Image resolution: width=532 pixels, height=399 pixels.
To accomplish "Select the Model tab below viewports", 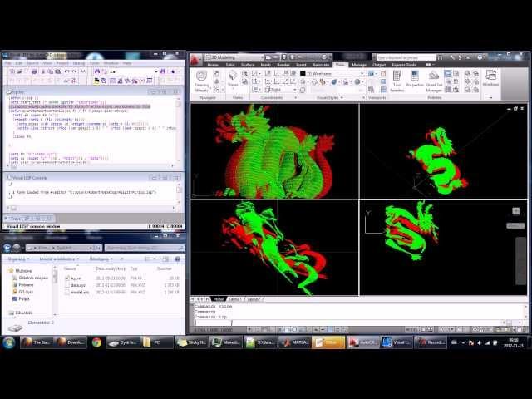I will tap(219, 299).
